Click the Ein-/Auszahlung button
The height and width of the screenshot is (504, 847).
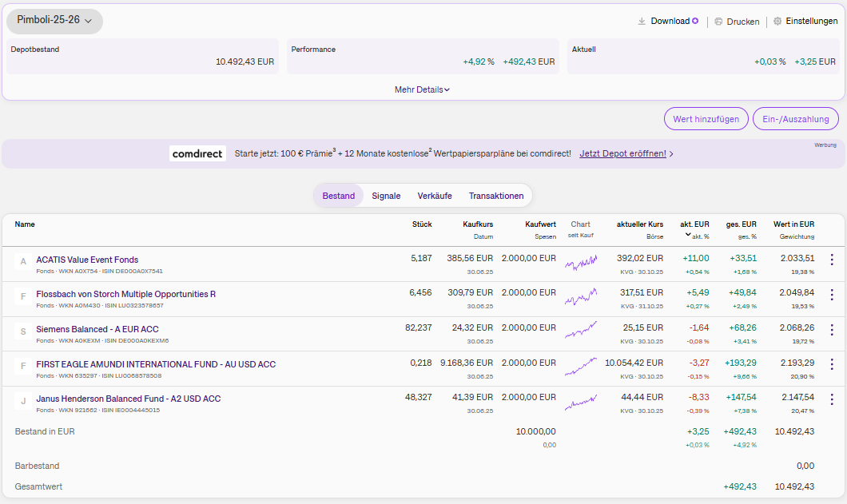click(x=795, y=119)
